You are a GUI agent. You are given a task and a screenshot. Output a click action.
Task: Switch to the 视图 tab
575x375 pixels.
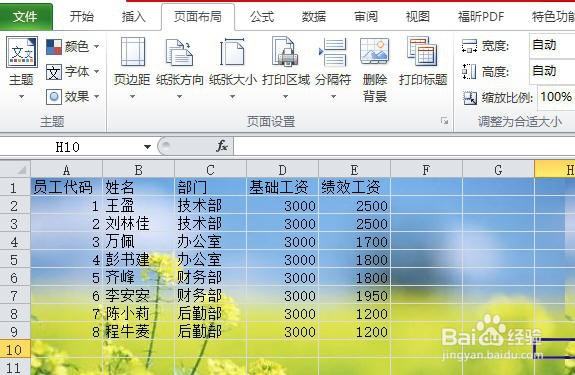pos(417,16)
